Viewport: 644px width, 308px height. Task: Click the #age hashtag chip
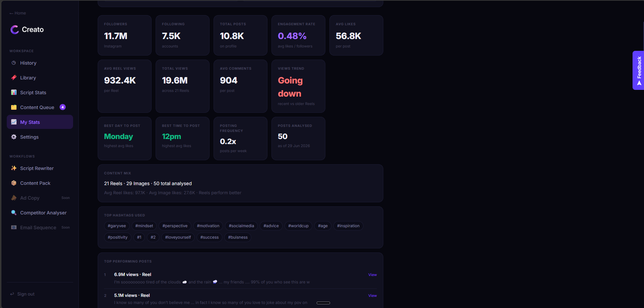323,226
